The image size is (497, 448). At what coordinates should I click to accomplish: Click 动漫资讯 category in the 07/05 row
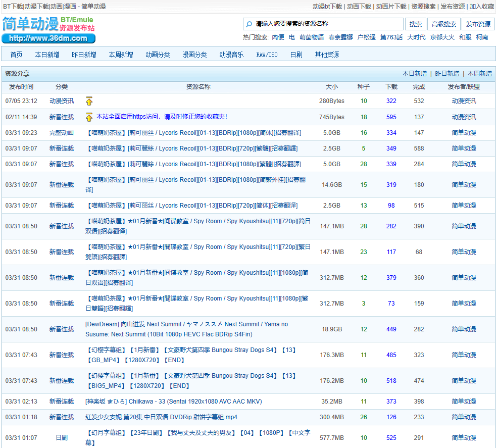pyautogui.click(x=62, y=101)
